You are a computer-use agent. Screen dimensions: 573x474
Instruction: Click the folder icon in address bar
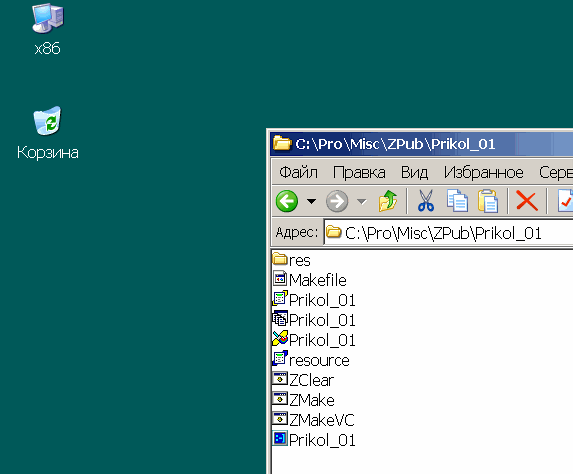(333, 232)
